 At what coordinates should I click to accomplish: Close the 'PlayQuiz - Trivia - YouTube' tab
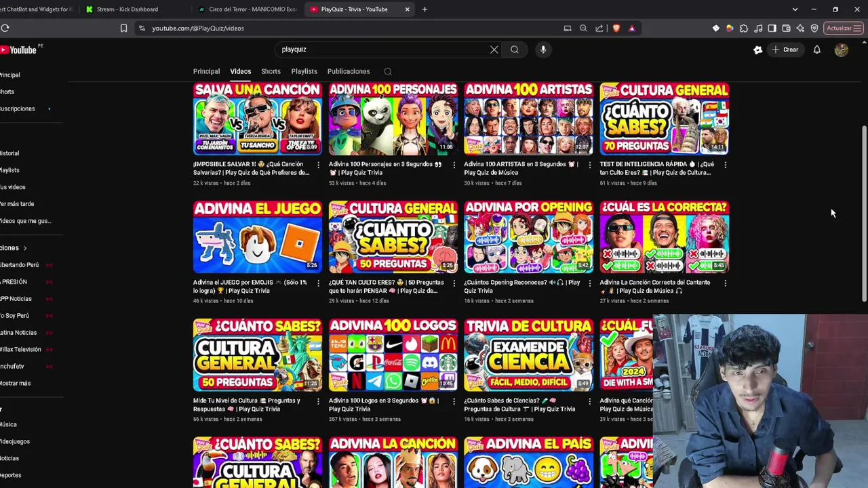click(x=407, y=9)
